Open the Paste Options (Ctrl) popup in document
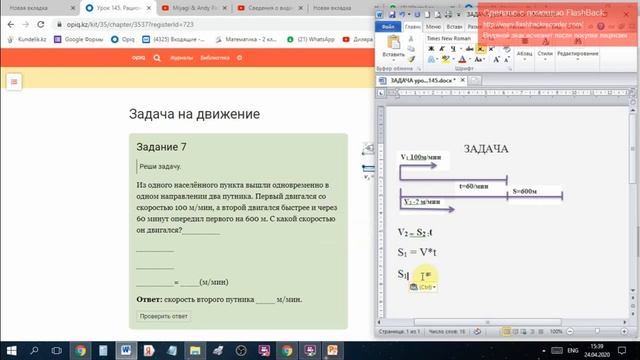 coord(423,287)
